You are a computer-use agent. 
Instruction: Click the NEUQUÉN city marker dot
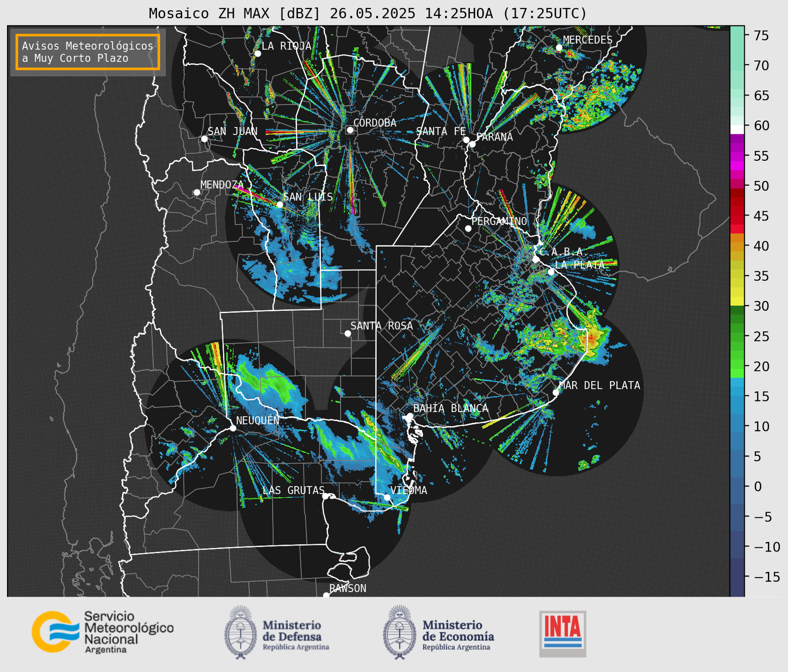point(233,428)
